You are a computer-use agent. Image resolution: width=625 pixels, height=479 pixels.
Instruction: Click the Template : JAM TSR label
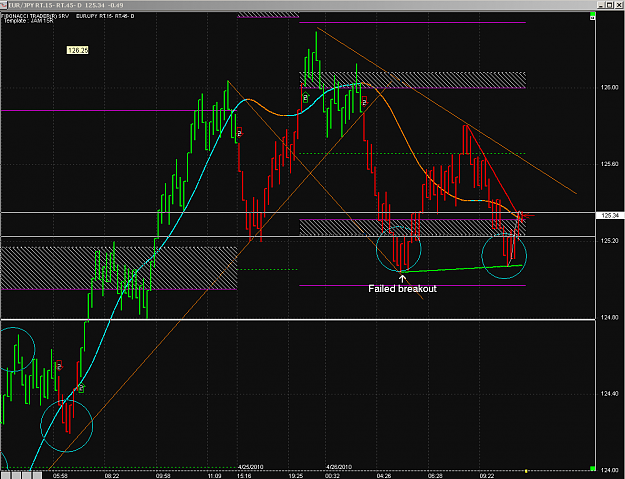pos(28,20)
